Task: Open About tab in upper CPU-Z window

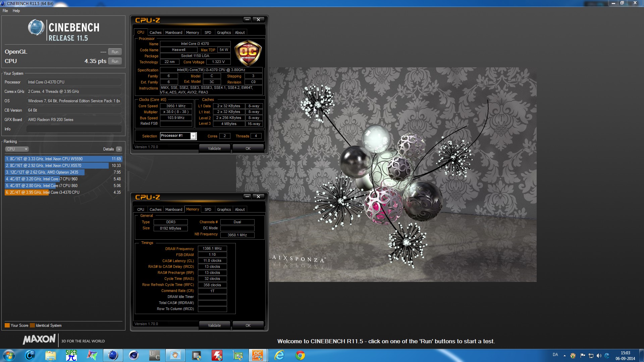Action: pyautogui.click(x=240, y=33)
